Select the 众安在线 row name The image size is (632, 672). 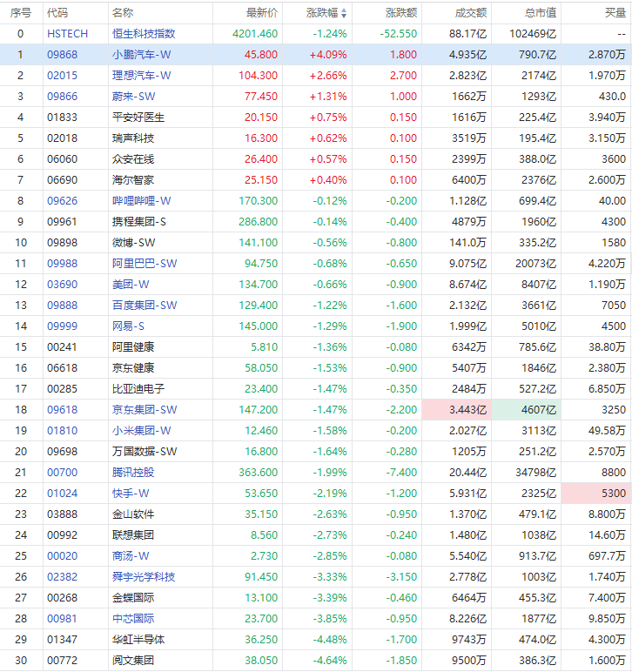pos(133,159)
